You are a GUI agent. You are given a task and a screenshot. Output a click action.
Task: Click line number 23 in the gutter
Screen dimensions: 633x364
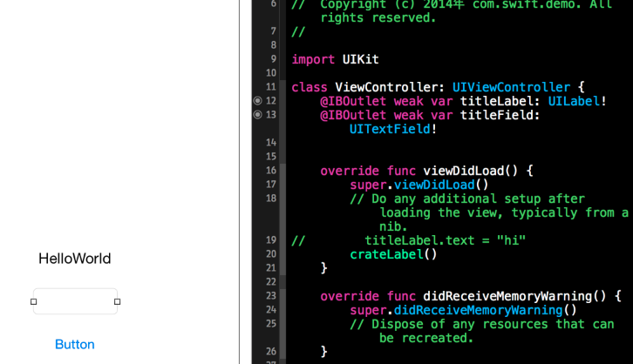pyautogui.click(x=270, y=296)
